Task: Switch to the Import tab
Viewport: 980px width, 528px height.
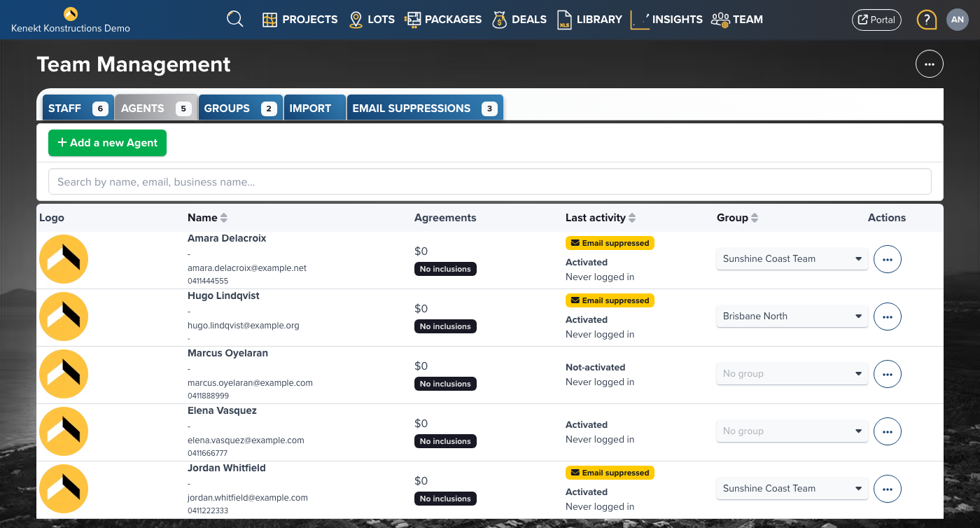Action: (x=315, y=108)
